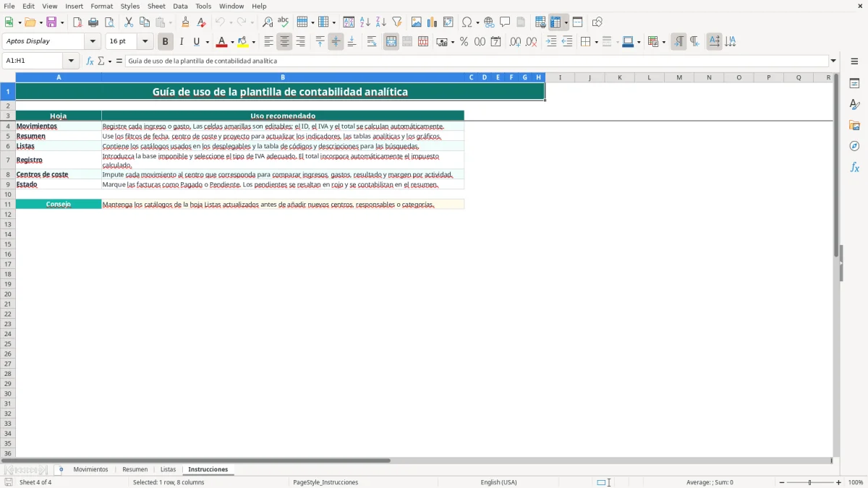Viewport: 868px width, 488px height.
Task: Switch to the Listas sheet tab
Action: pos(168,470)
